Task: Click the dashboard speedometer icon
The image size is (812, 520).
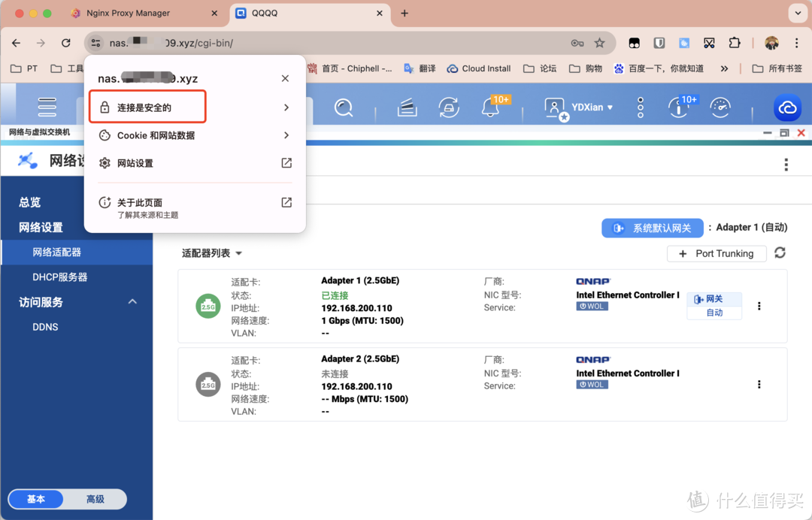Action: tap(720, 107)
